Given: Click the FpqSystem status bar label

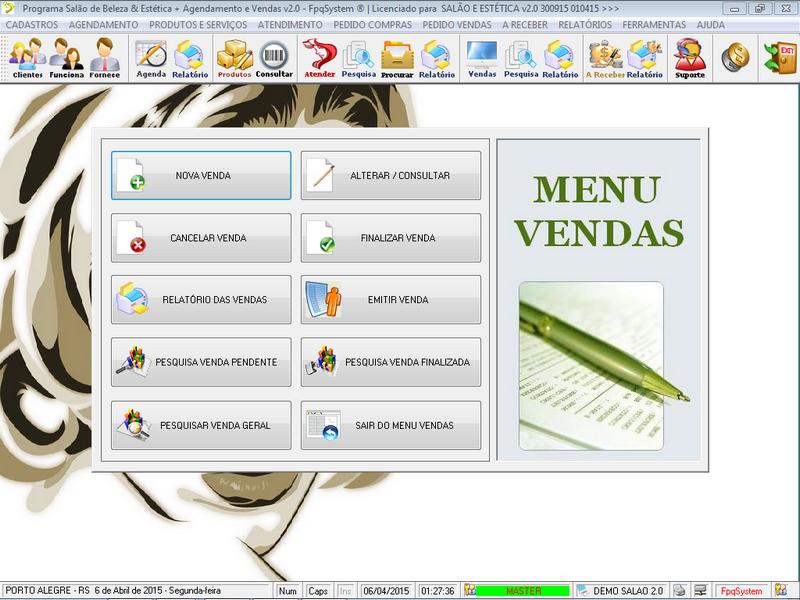Looking at the screenshot, I should (x=741, y=591).
